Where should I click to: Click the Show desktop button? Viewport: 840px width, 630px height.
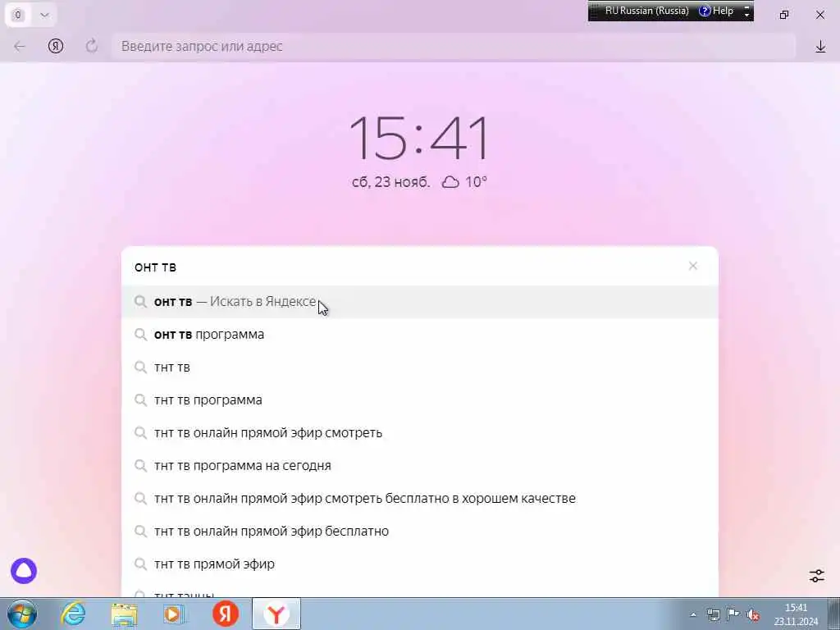click(x=834, y=614)
